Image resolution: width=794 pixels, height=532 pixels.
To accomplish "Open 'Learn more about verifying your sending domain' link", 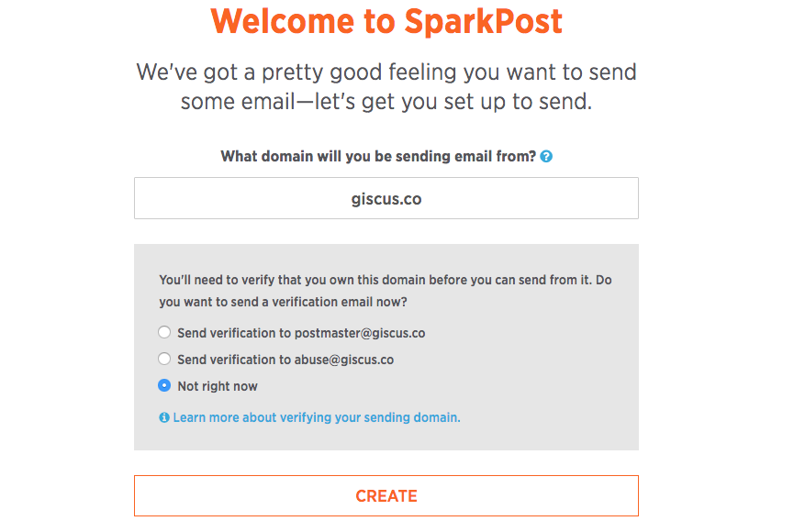I will pos(317,417).
